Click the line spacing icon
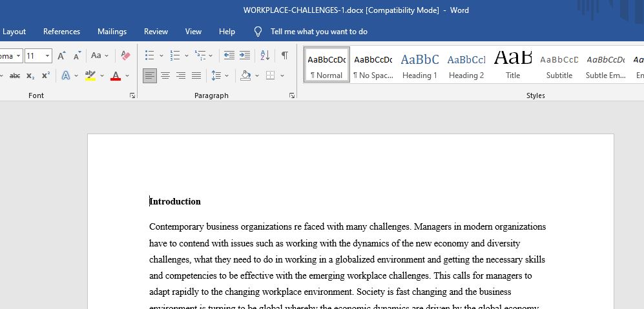 coord(216,75)
